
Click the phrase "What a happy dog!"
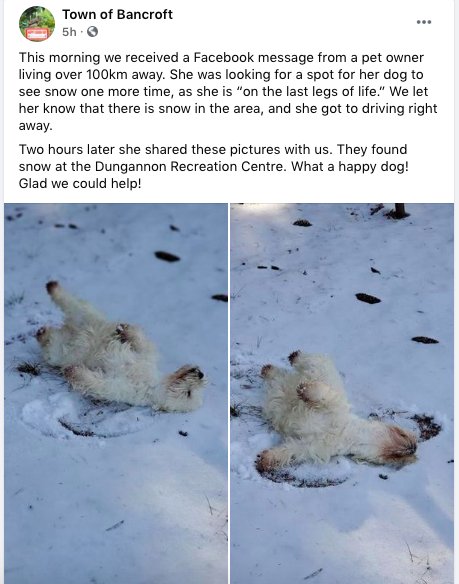(x=350, y=166)
